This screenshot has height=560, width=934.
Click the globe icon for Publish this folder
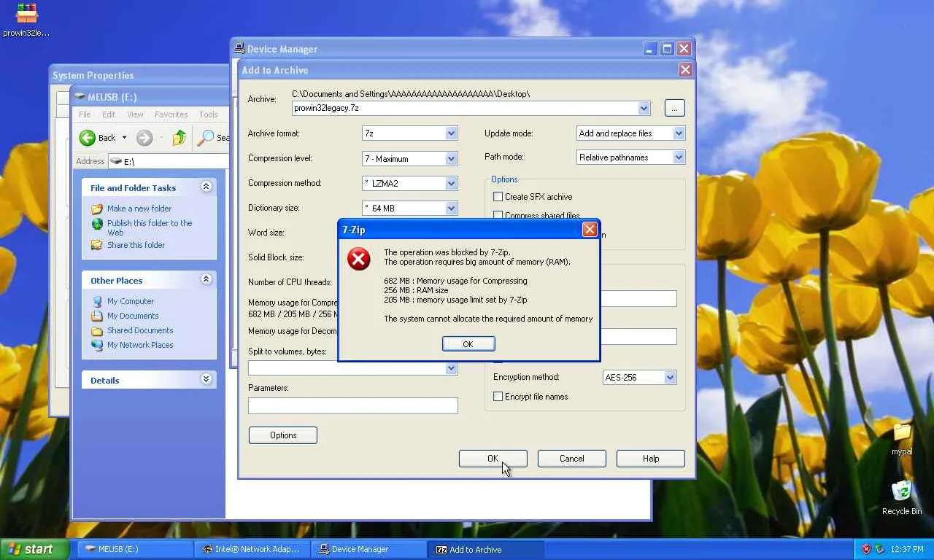click(x=97, y=224)
